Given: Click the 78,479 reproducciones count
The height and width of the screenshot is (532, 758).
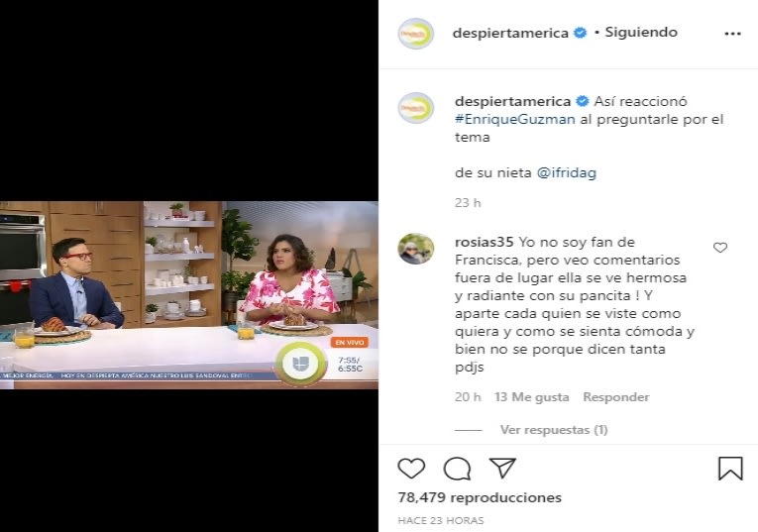Looking at the screenshot, I should point(480,497).
